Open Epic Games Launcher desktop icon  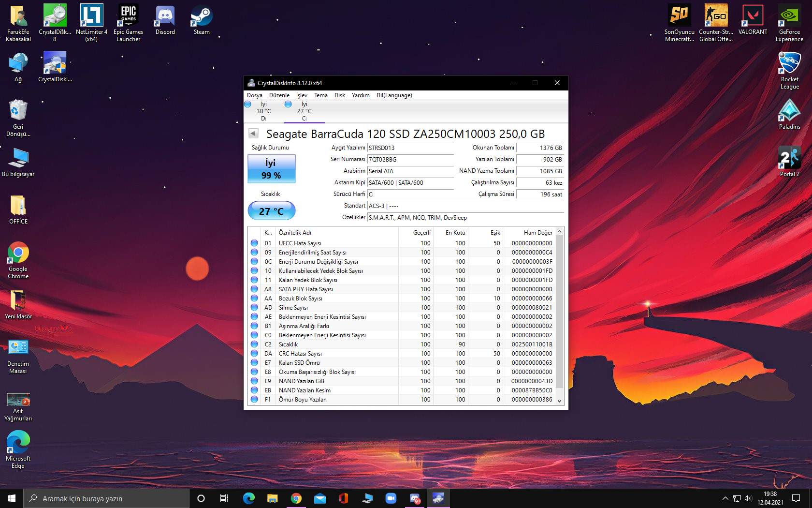tap(128, 23)
